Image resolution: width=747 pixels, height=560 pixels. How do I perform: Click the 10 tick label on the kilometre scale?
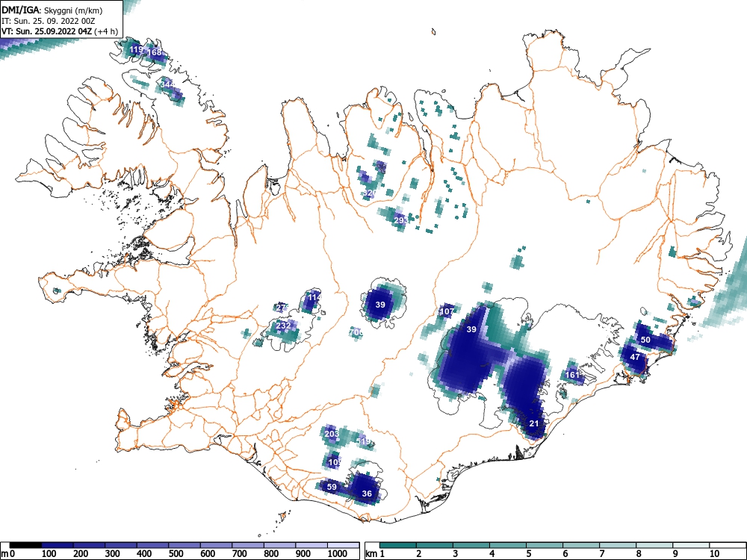click(x=713, y=553)
